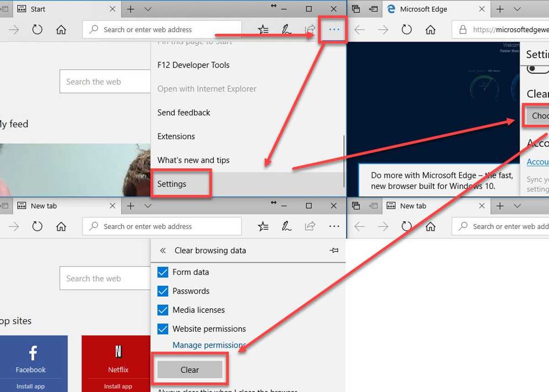Uncheck the Website permissions checkbox
Viewport: 549px width, 392px height.
(163, 329)
